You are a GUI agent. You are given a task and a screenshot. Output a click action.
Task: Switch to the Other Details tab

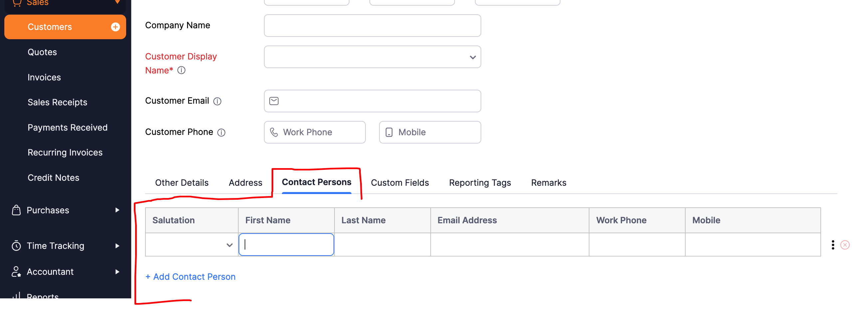tap(182, 183)
